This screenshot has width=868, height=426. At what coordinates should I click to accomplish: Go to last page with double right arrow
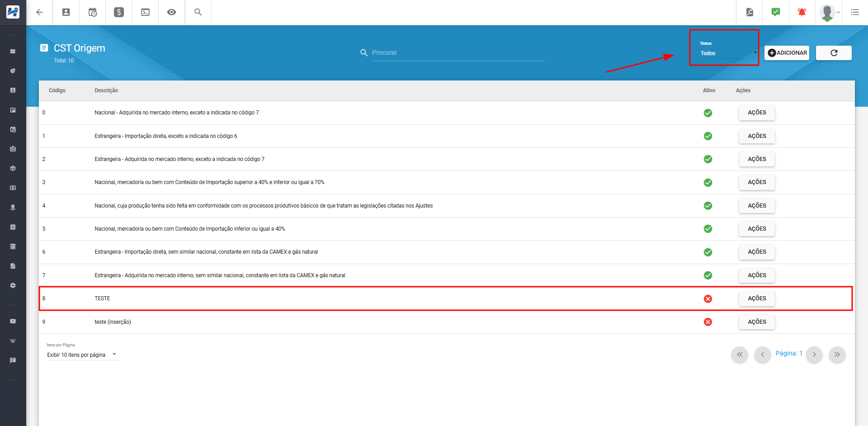coord(837,355)
